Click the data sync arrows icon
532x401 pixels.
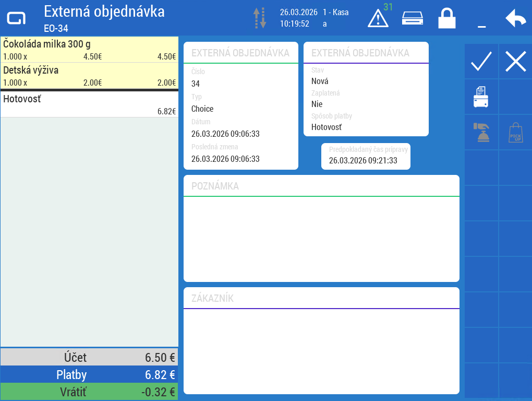click(x=260, y=18)
